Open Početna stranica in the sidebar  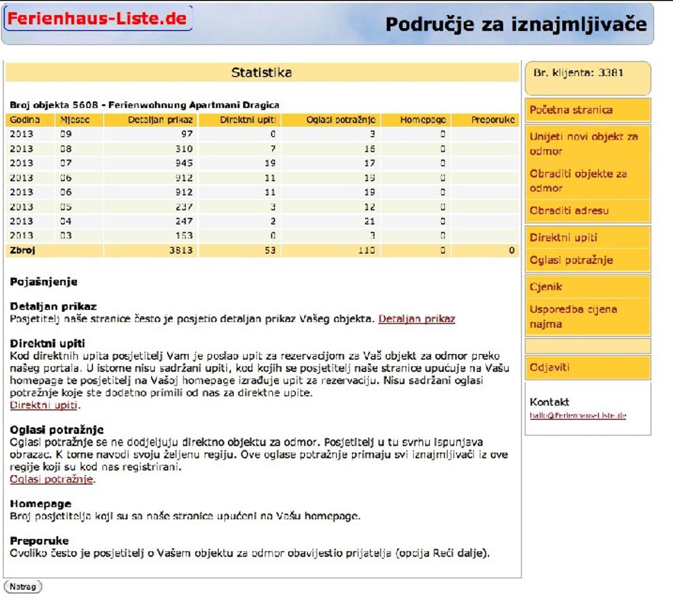click(571, 110)
